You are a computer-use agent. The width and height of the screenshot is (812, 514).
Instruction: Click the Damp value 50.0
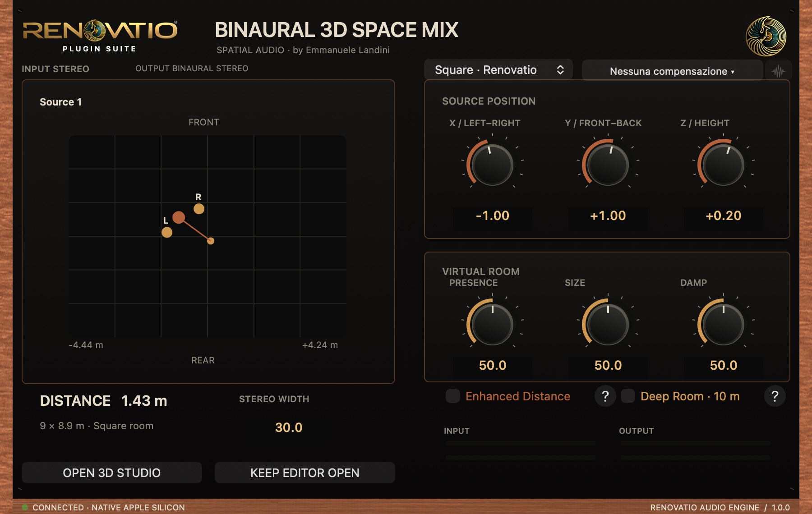pyautogui.click(x=724, y=365)
